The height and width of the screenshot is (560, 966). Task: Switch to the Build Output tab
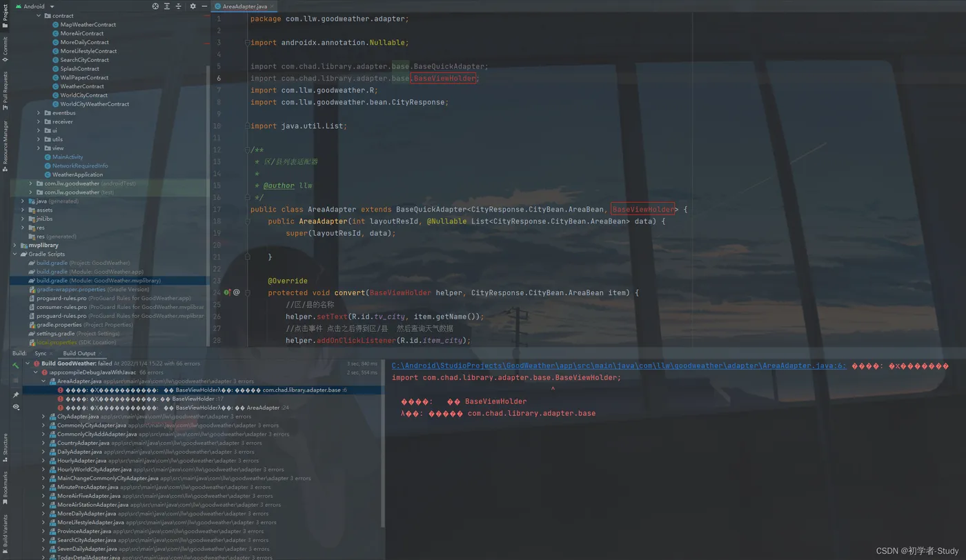(79, 353)
